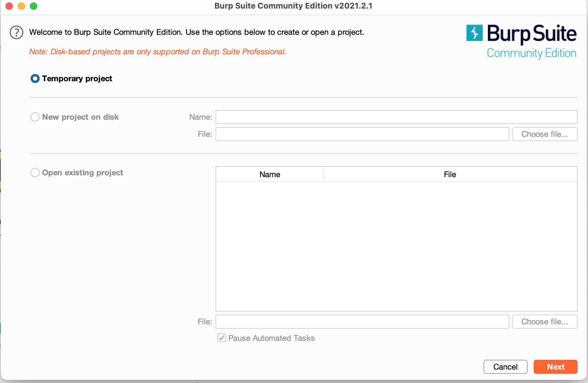Viewport: 588px width, 383px height.
Task: Choose the New project on disk option
Action: (35, 117)
